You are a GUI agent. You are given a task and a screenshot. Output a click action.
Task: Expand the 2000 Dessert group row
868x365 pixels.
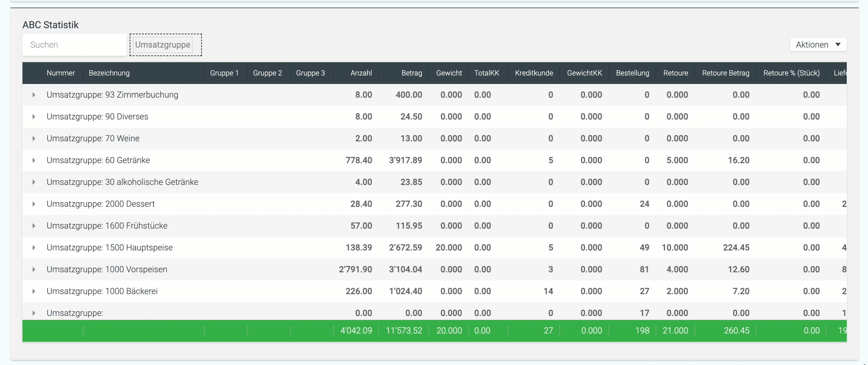click(x=34, y=204)
